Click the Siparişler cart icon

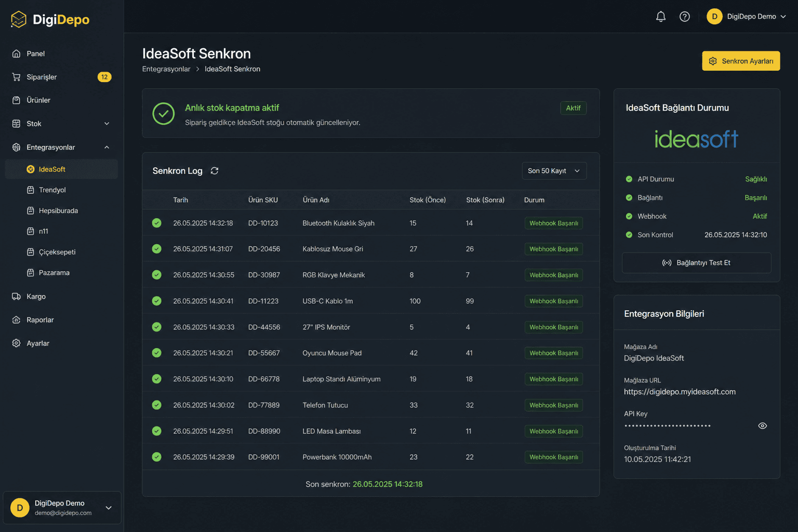16,77
